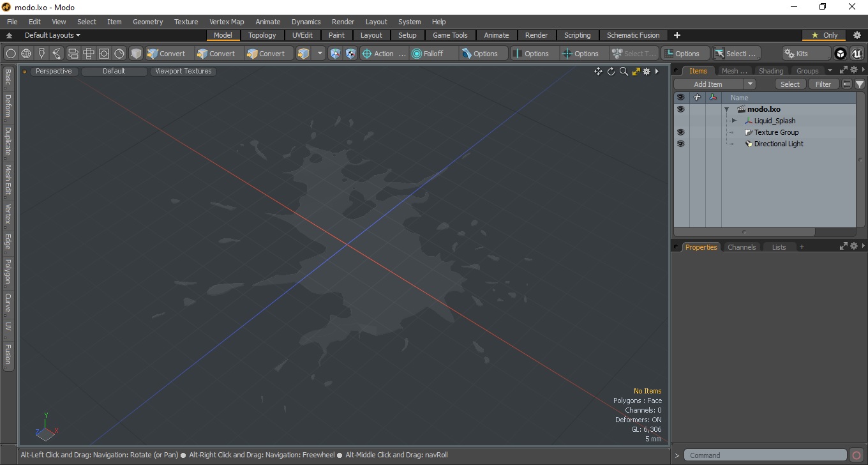Click the Filter button

(823, 84)
